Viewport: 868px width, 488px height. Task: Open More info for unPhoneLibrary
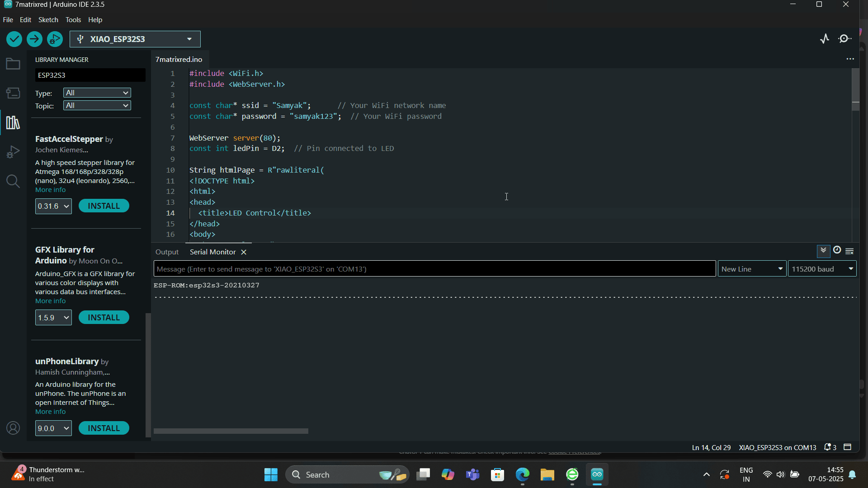(x=50, y=412)
